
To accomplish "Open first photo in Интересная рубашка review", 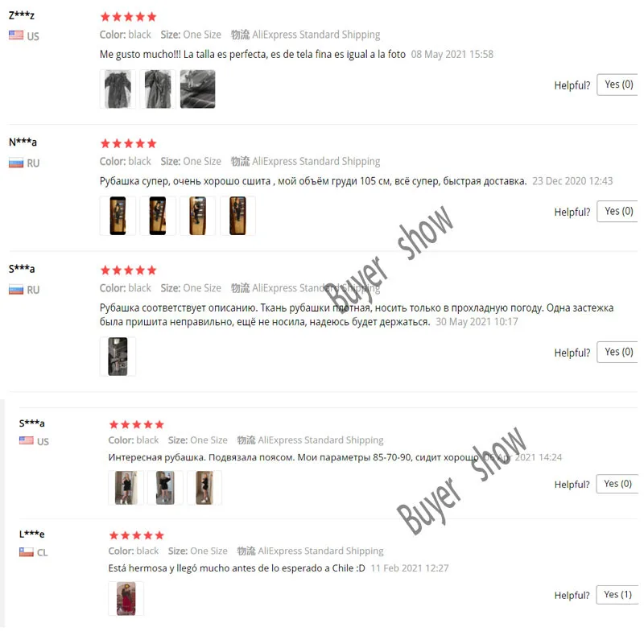I will click(x=126, y=488).
